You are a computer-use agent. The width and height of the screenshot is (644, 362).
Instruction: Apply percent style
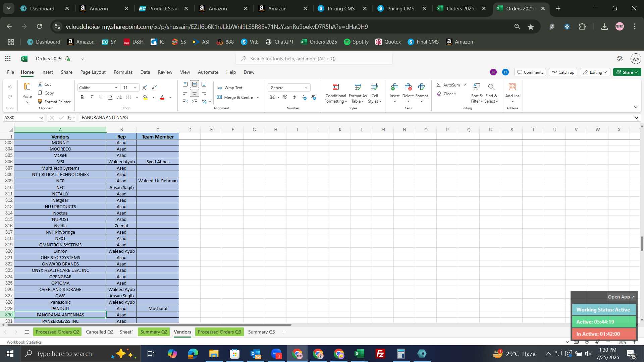(285, 97)
